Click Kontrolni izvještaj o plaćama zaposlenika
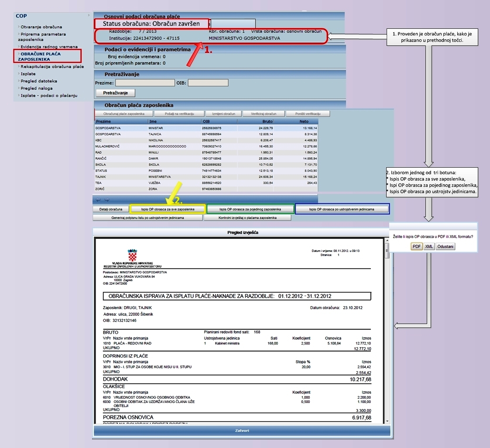This screenshot has width=490, height=448. [x=247, y=217]
